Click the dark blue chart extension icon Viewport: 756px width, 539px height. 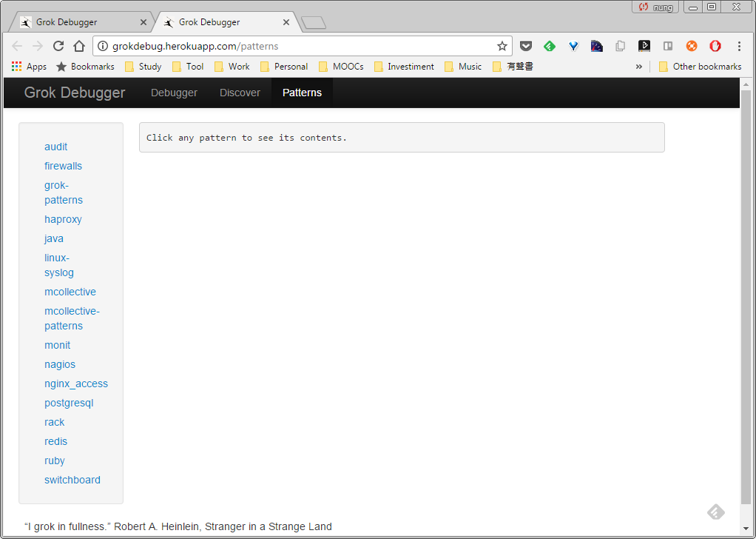pyautogui.click(x=597, y=47)
